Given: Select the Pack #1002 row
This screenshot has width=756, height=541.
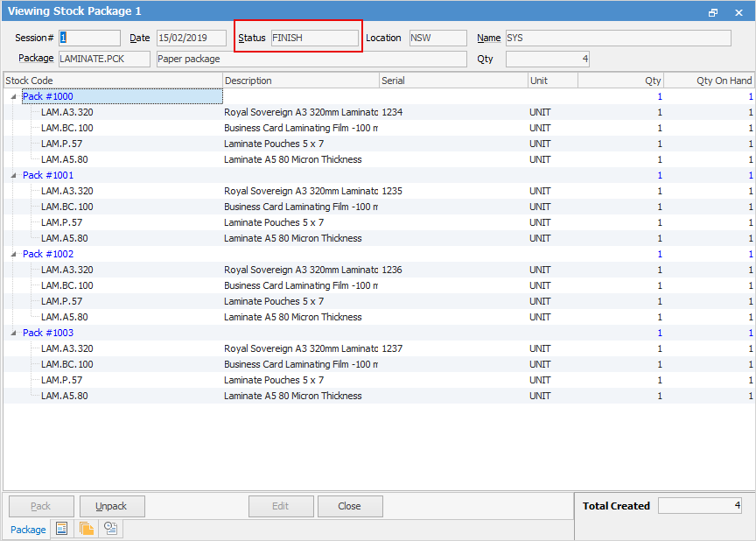Looking at the screenshot, I should click(x=48, y=254).
